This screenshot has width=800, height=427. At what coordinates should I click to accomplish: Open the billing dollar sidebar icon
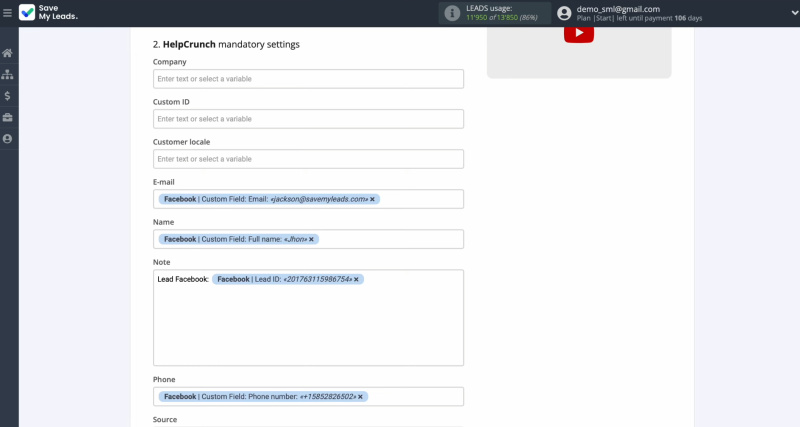click(x=7, y=96)
